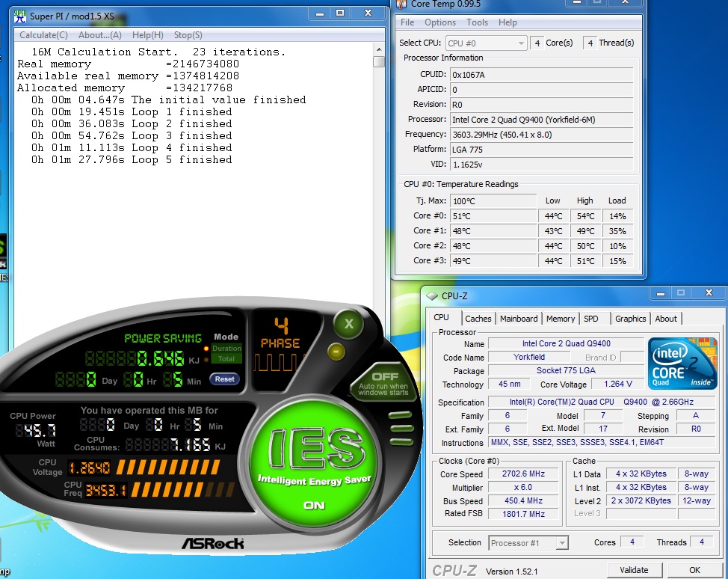Click Core Speed value 2702.6 MHz
Image resolution: width=728 pixels, height=579 pixels.
pos(524,474)
